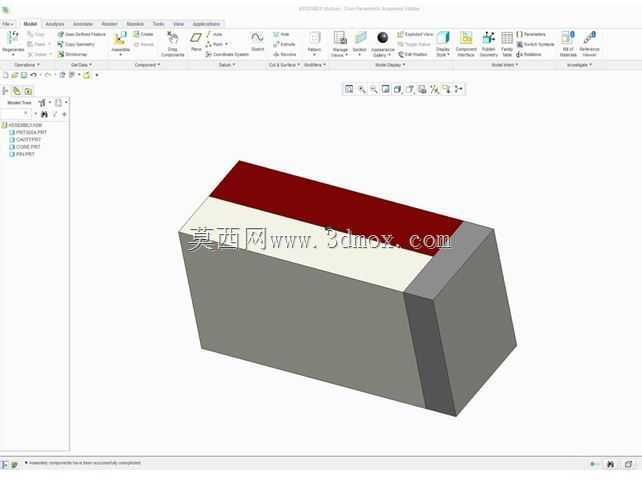Image resolution: width=642 pixels, height=481 pixels.
Task: Click the Hole tool
Action: pos(281,34)
